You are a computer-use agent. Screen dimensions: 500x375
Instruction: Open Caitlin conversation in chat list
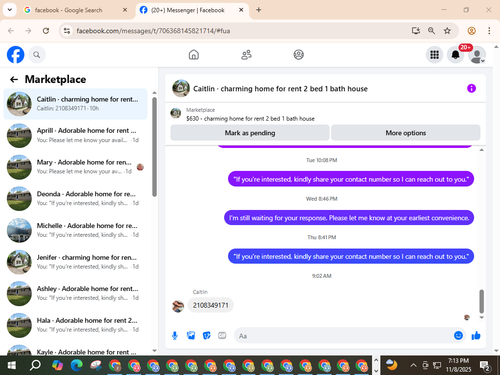pos(75,104)
